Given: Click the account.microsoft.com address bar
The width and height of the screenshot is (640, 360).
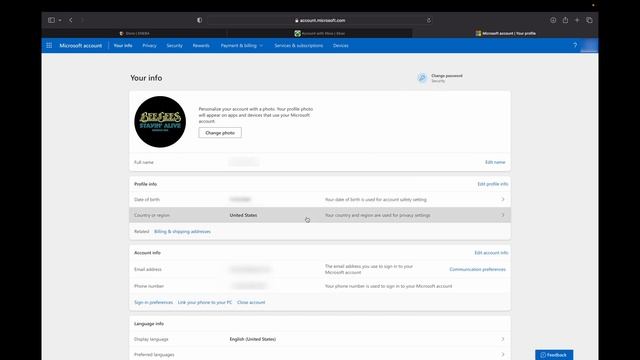Looking at the screenshot, I should pos(320,20).
